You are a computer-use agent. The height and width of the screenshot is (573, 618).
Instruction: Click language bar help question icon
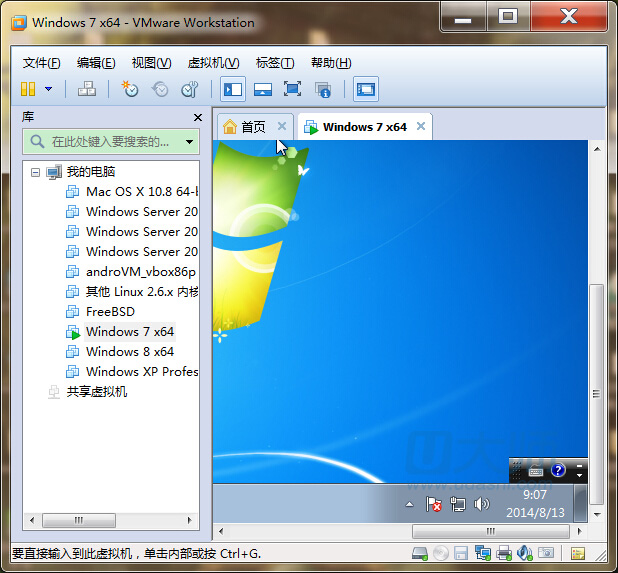pyautogui.click(x=558, y=470)
